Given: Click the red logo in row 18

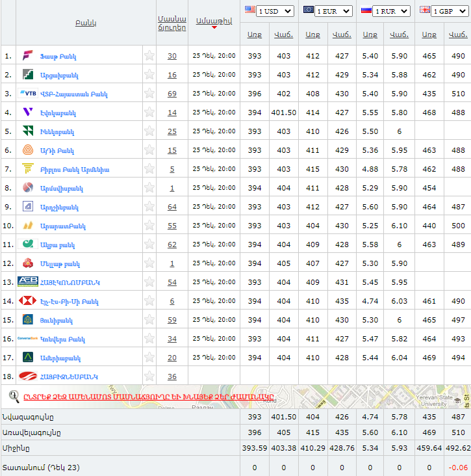Looking at the screenshot, I should 27,376.
